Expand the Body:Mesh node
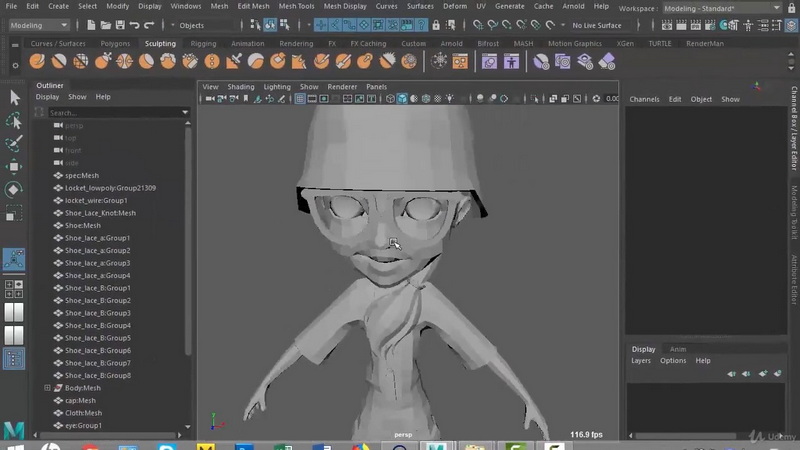Image resolution: width=800 pixels, height=450 pixels. [x=47, y=388]
